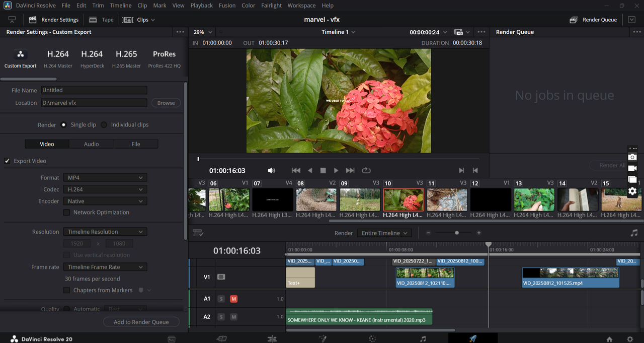Open Render Entire Timeline range dropdown
644x343 pixels.
384,233
